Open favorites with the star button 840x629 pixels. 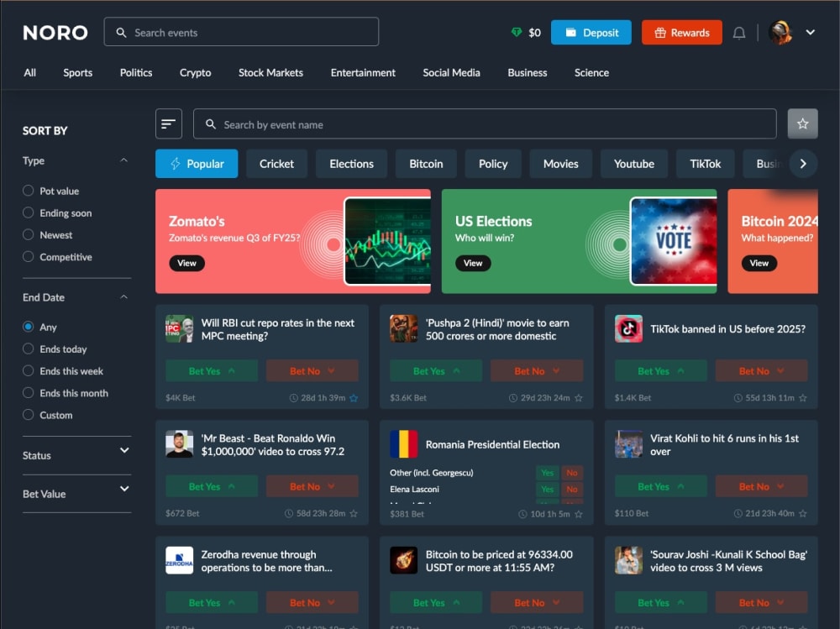coord(802,123)
